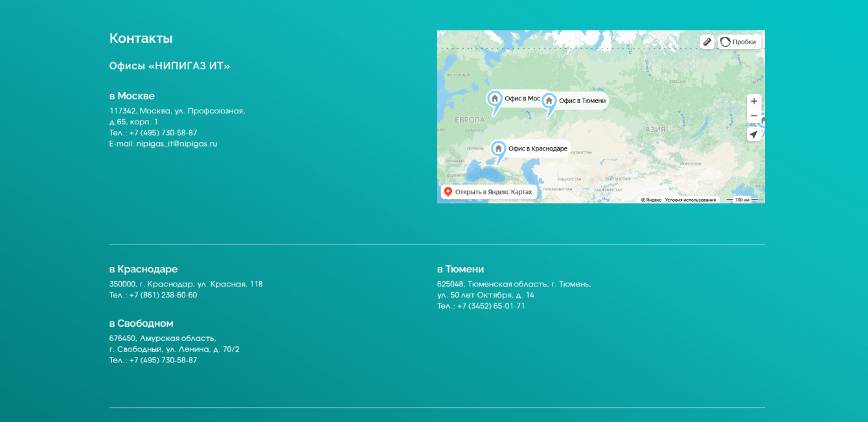
Task: Click the 'в Москве' office heading
Action: (x=132, y=96)
